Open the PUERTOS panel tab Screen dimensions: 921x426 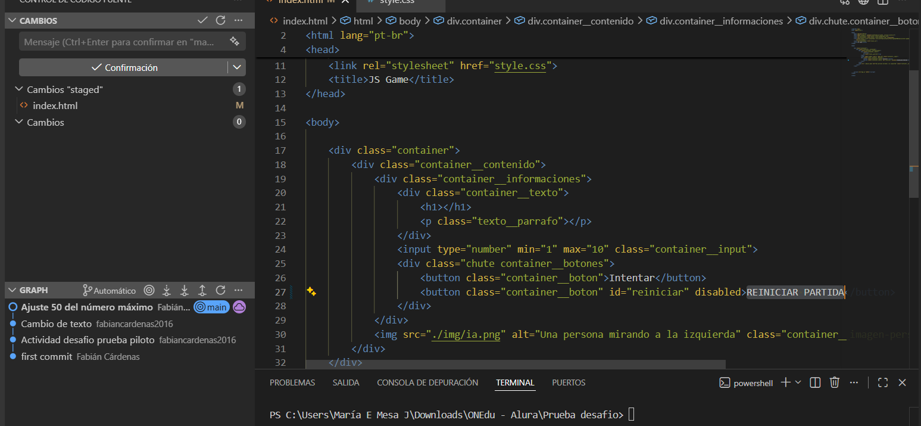click(569, 383)
